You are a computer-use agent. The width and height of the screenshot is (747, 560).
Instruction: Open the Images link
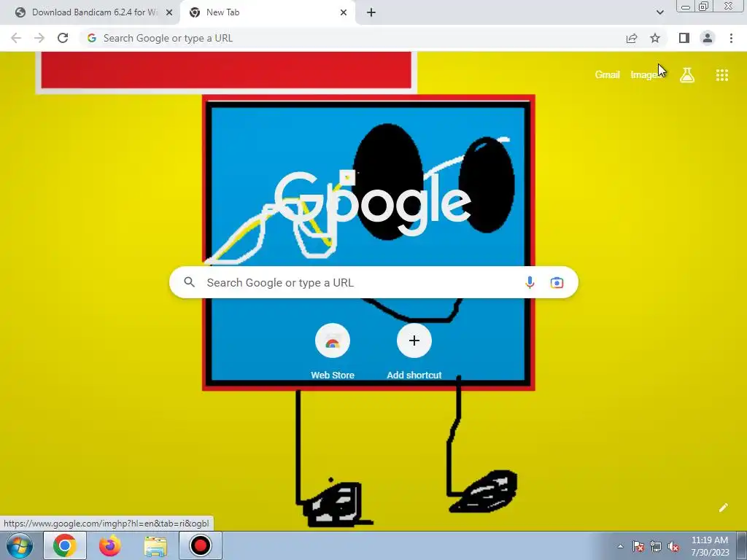coord(646,75)
